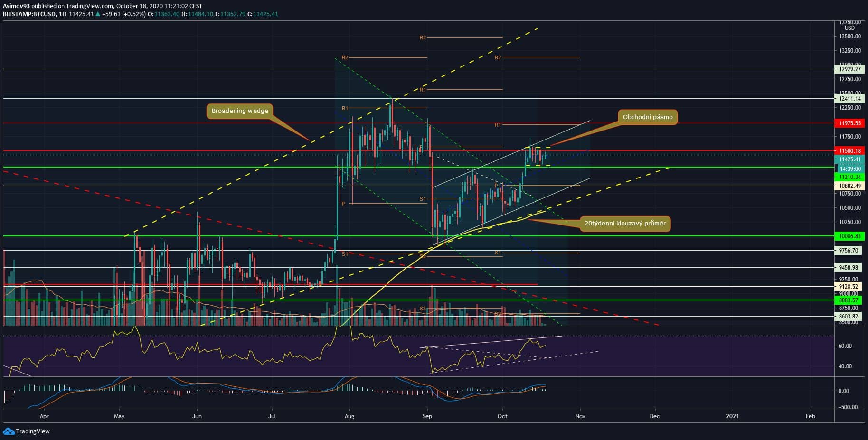This screenshot has height=440, width=868.
Task: Select the Obchodní pásmo annotation callout
Action: tap(647, 117)
